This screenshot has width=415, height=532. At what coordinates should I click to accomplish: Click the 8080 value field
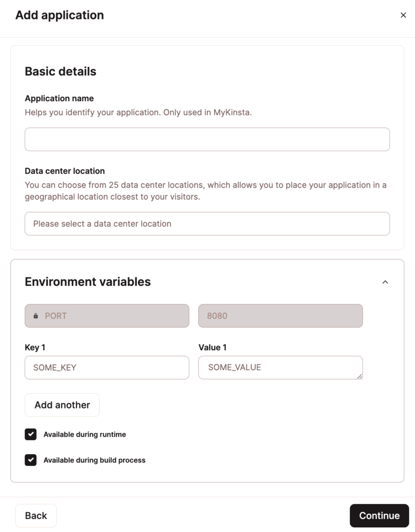click(x=280, y=315)
